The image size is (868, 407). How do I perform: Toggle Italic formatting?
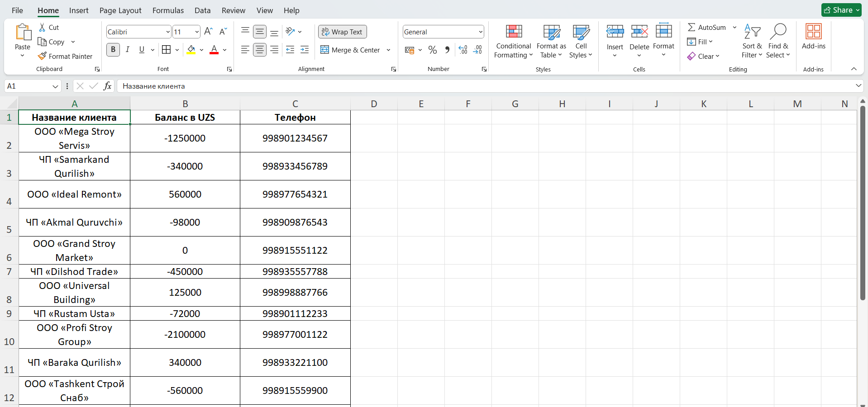[x=128, y=50]
